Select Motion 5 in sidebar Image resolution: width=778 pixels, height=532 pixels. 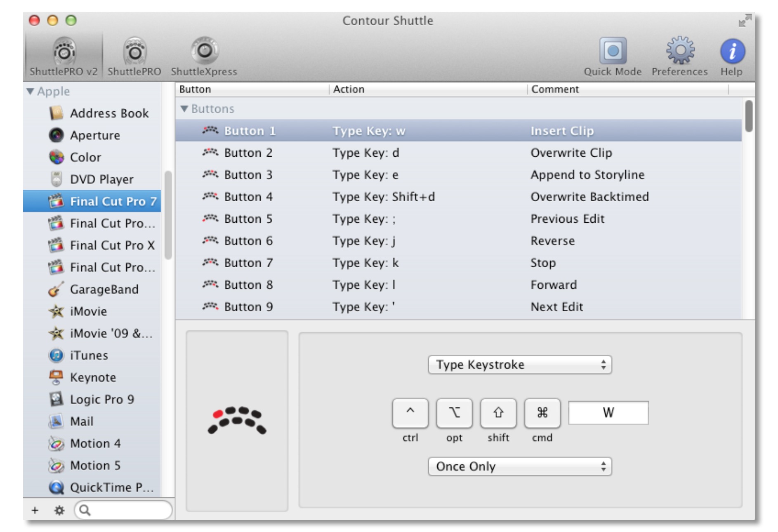click(92, 466)
